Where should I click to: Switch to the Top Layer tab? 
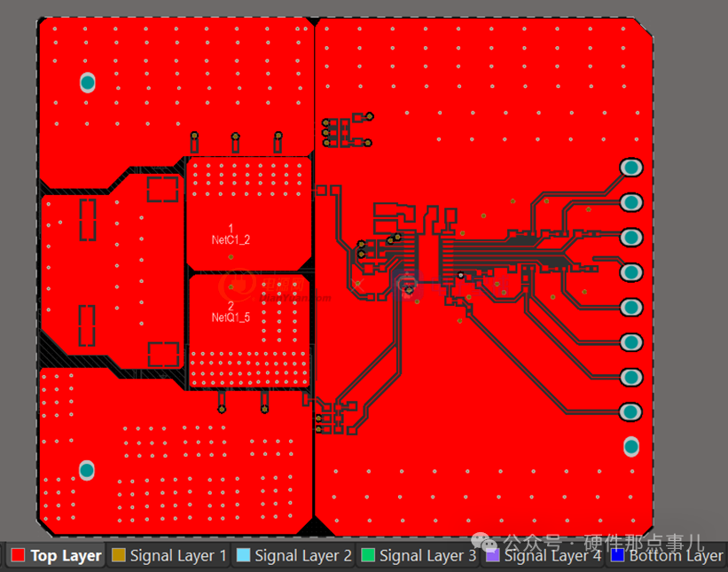pyautogui.click(x=66, y=556)
